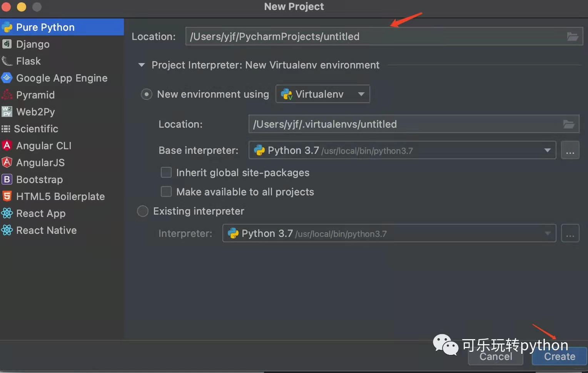Browse folder for virtualenv Location
This screenshot has height=373, width=588.
569,124
